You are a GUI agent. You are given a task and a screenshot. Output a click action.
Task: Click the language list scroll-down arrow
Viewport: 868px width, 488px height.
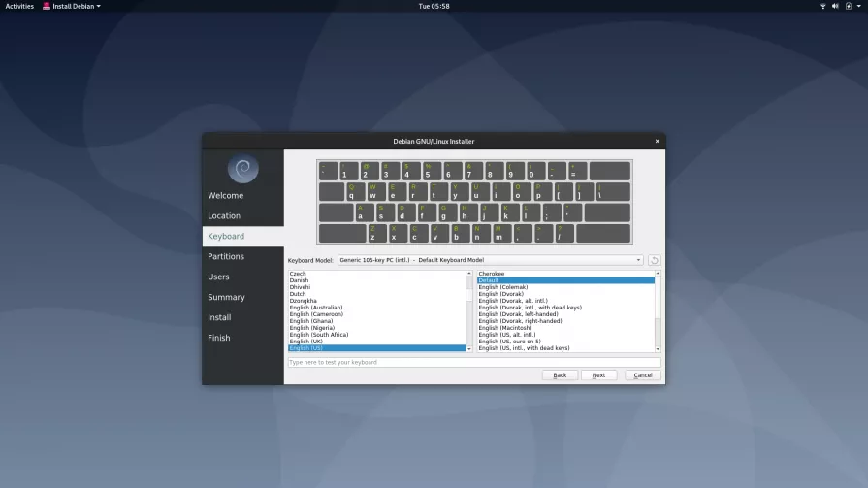pyautogui.click(x=468, y=349)
